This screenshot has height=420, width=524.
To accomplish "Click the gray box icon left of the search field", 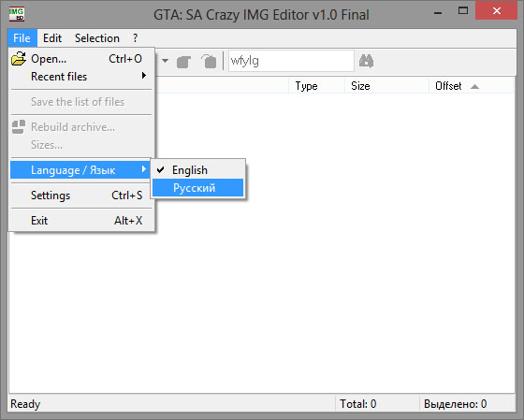I will coord(209,61).
